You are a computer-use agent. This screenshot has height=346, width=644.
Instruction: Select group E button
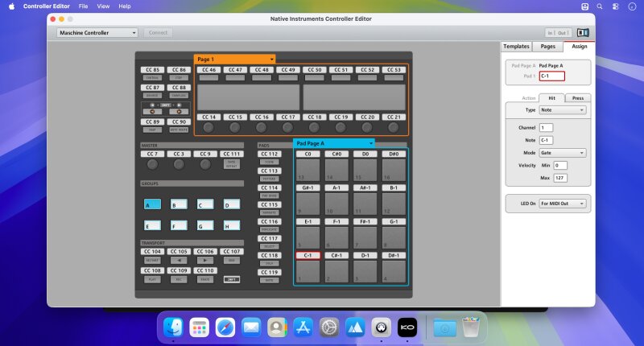[152, 225]
